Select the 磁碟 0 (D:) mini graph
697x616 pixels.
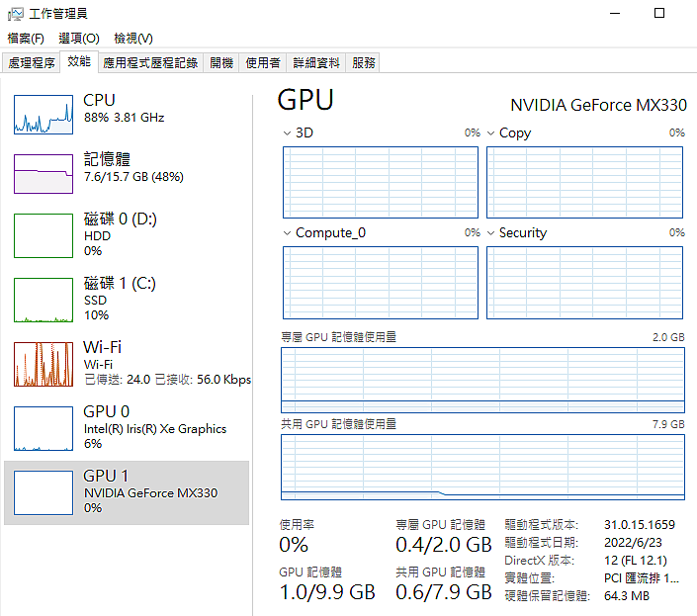[x=44, y=235]
